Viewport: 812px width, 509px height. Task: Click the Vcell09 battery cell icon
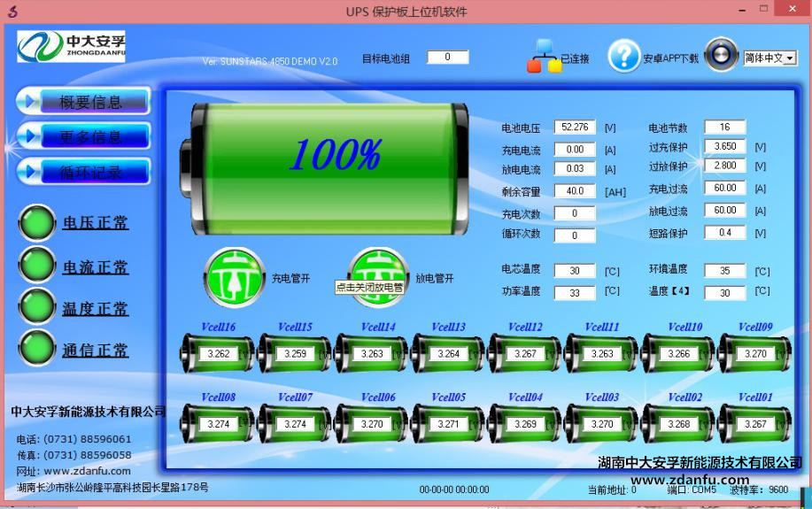[754, 354]
